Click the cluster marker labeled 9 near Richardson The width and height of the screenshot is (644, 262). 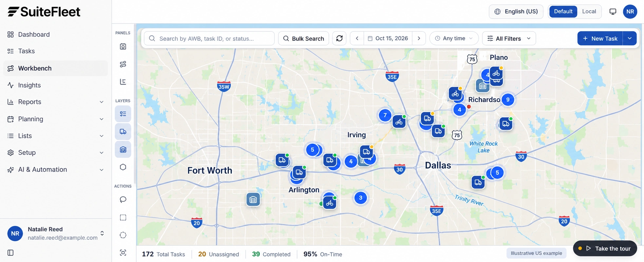point(508,100)
